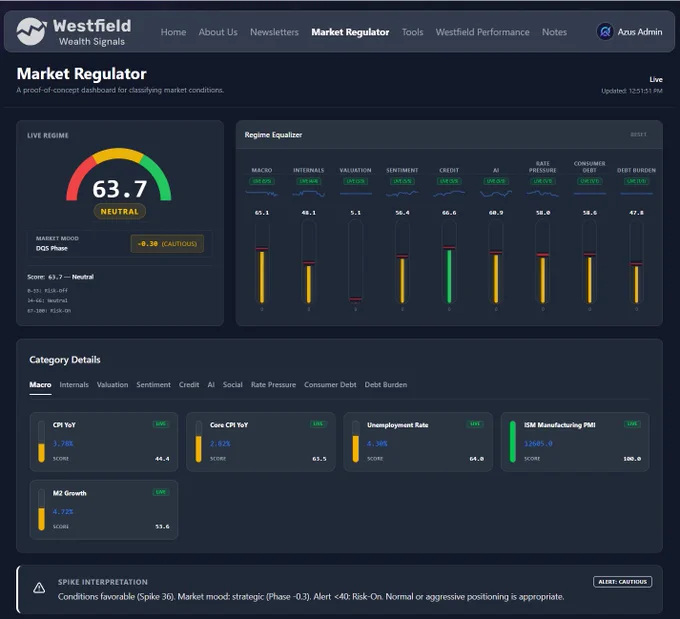
Task: Switch to the Consumer Debt category tab
Action: [330, 385]
